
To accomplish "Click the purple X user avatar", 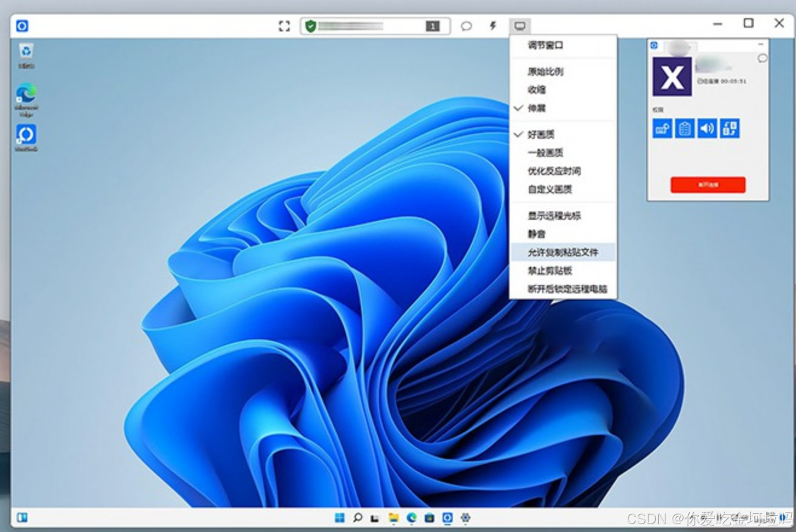I will [x=672, y=77].
